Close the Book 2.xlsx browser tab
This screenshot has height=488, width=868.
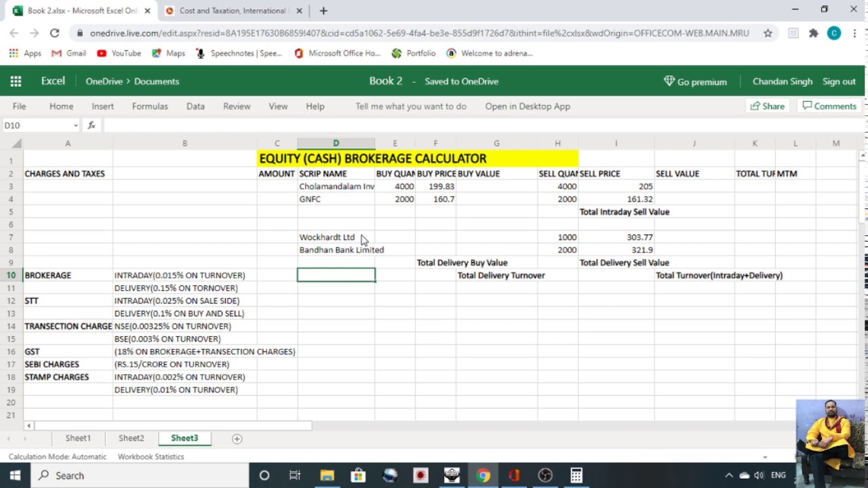pyautogui.click(x=147, y=11)
